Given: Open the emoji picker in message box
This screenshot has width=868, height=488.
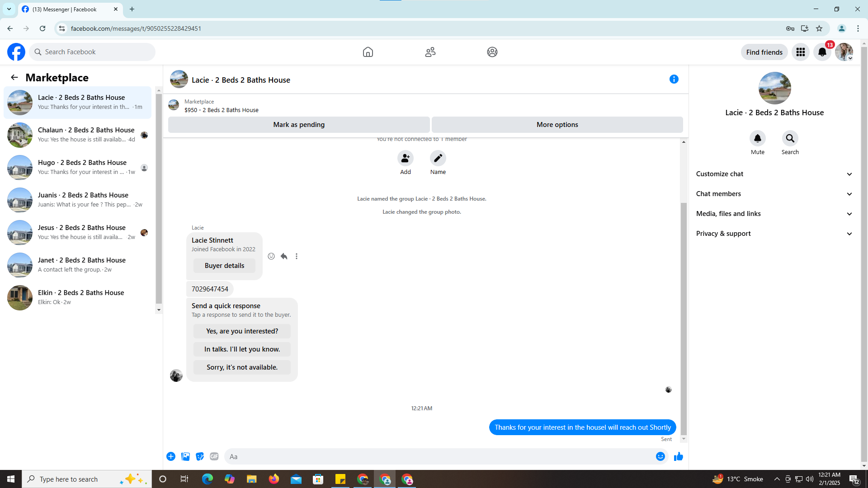Looking at the screenshot, I should pyautogui.click(x=660, y=456).
